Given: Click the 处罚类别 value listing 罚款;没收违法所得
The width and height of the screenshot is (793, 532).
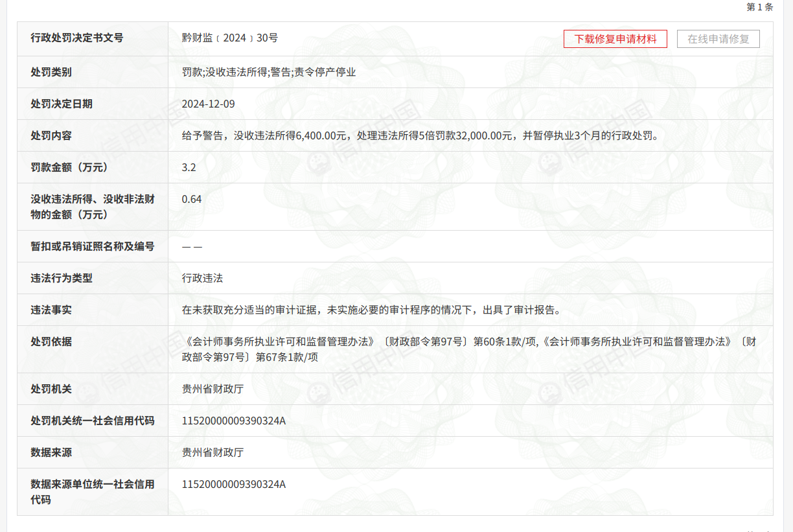Looking at the screenshot, I should pos(269,72).
